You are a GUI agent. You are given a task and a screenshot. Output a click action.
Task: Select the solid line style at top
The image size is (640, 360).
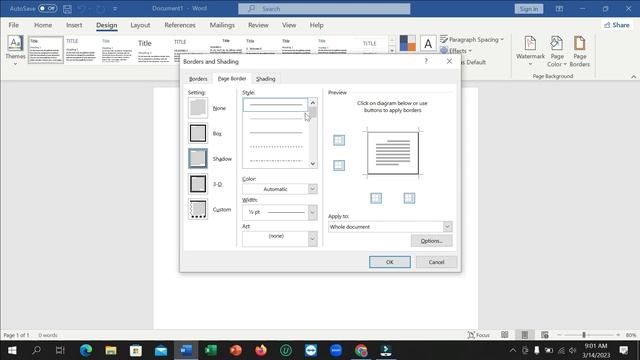(x=276, y=105)
